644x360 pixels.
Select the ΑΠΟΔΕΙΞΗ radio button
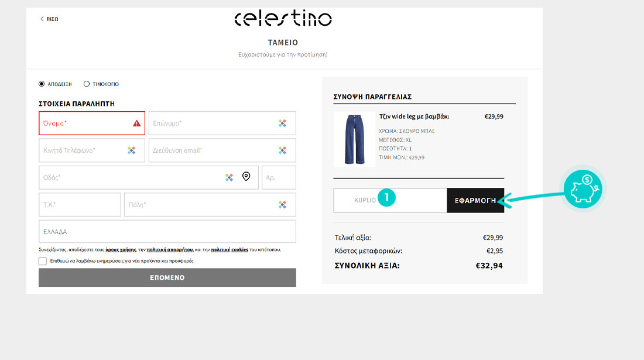coord(42,84)
